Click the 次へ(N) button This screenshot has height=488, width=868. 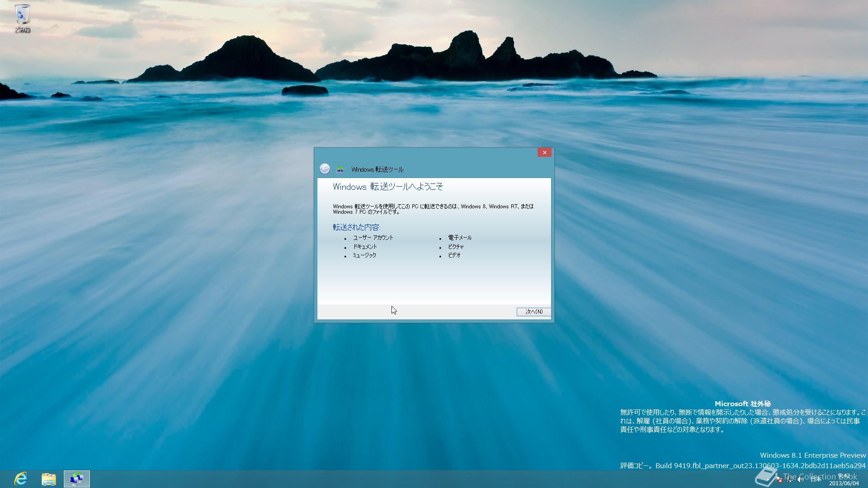pyautogui.click(x=533, y=312)
